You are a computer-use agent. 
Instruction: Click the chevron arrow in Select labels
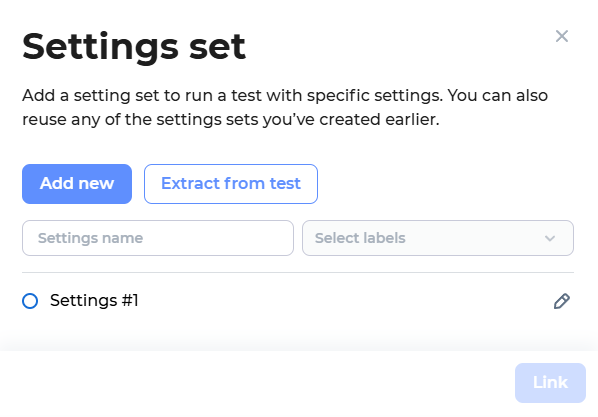(550, 238)
